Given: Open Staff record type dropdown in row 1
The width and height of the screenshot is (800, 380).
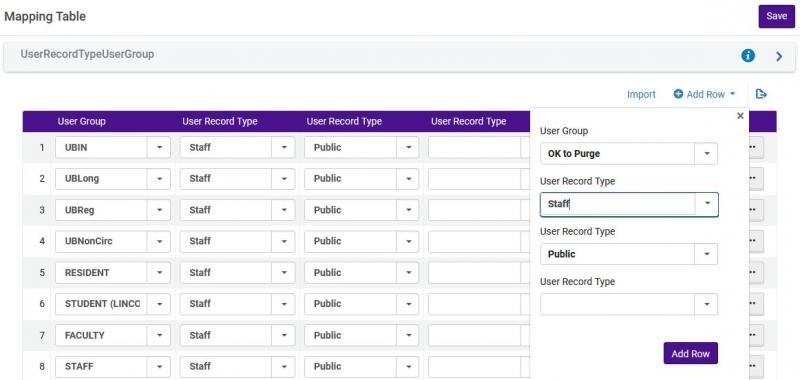Looking at the screenshot, I should click(x=284, y=147).
